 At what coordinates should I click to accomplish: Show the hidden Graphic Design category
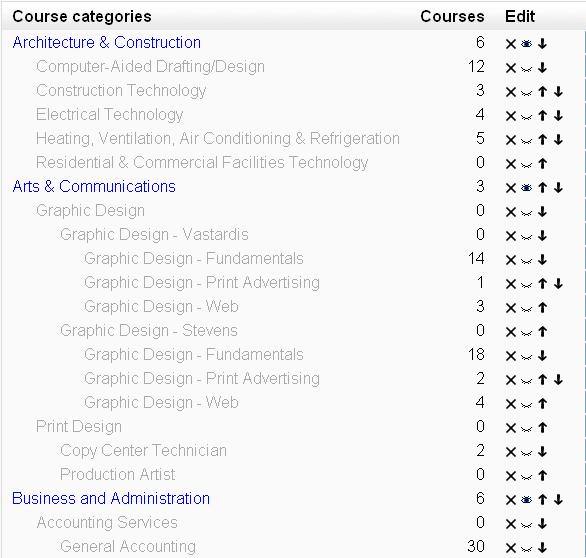pyautogui.click(x=526, y=213)
